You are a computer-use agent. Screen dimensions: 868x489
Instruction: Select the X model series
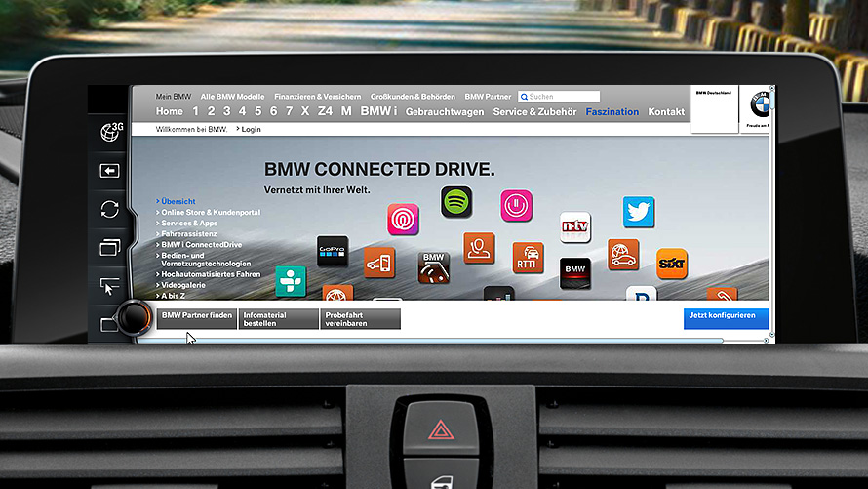[305, 111]
